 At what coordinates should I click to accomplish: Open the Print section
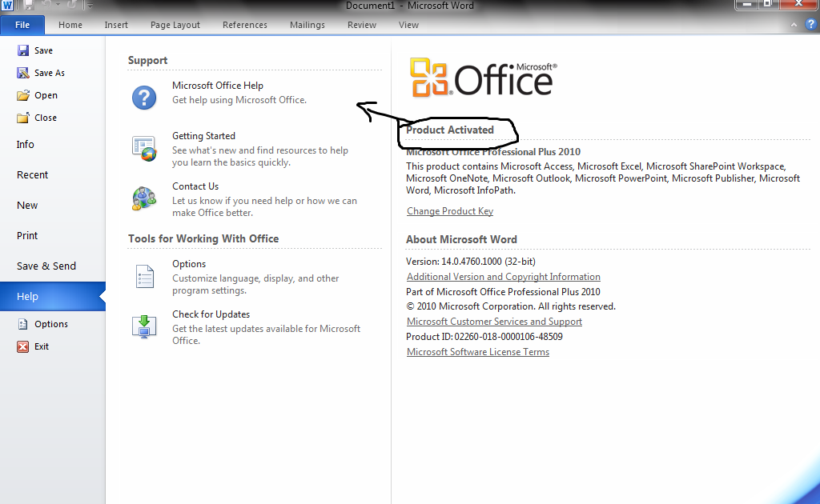click(x=26, y=235)
